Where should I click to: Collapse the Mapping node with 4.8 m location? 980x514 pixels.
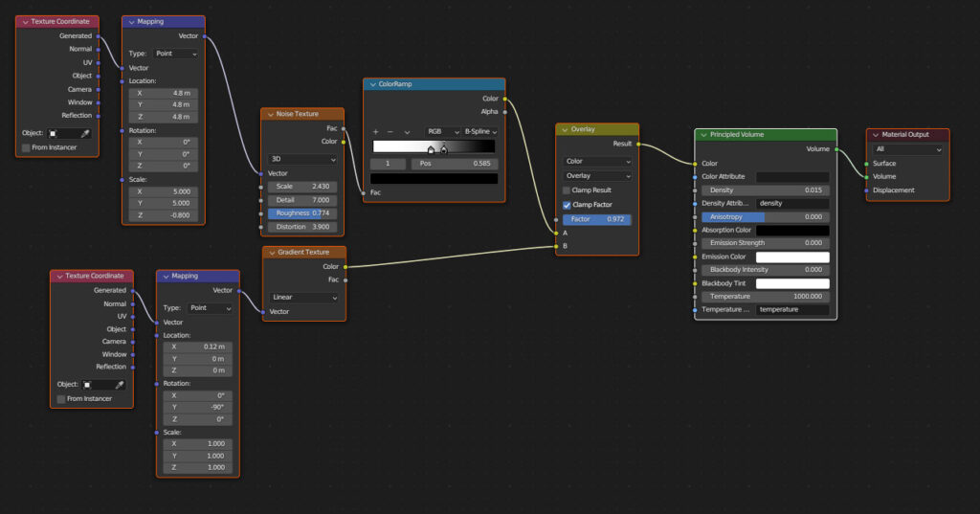131,22
